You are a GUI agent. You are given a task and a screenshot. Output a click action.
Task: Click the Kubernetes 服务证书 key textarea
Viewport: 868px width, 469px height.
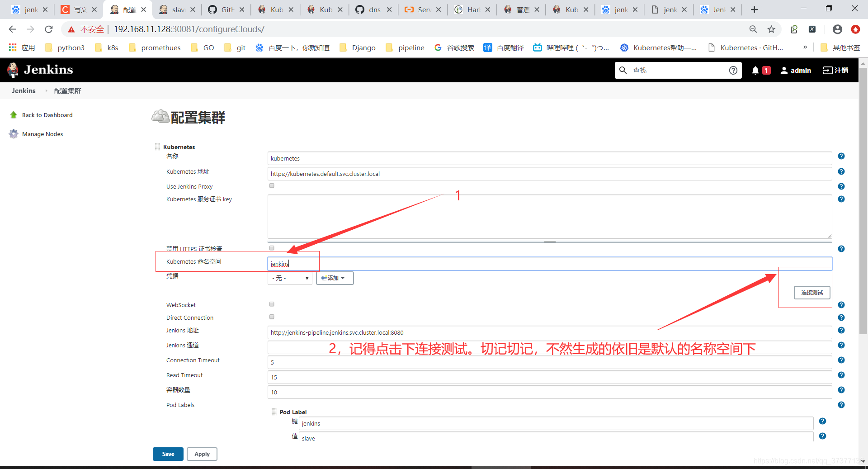coord(550,217)
